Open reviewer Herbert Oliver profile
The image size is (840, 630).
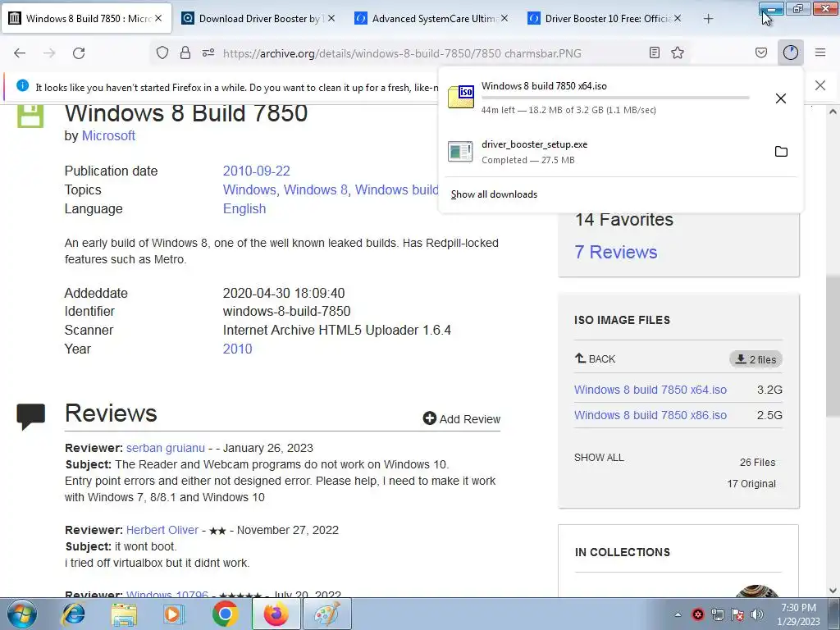coord(162,530)
